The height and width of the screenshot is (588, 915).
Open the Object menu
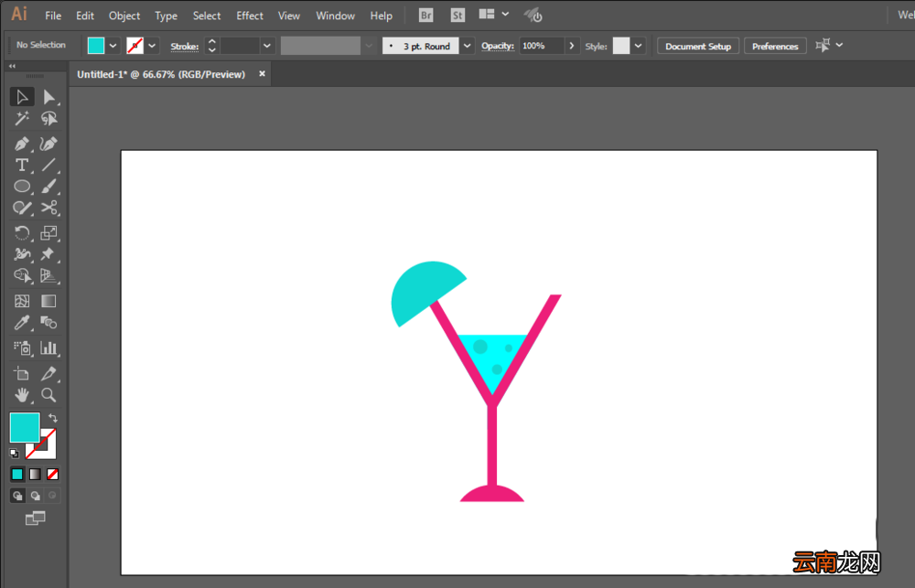[x=124, y=16]
